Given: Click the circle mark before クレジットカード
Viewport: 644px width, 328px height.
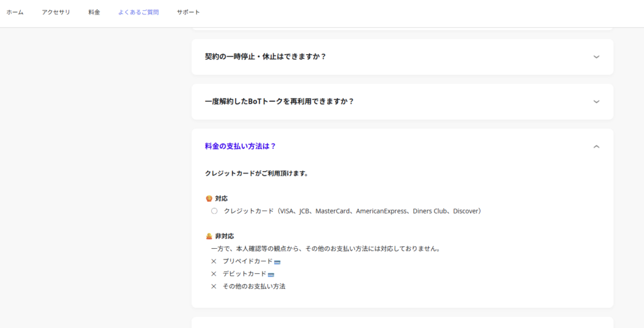Looking at the screenshot, I should coord(214,211).
